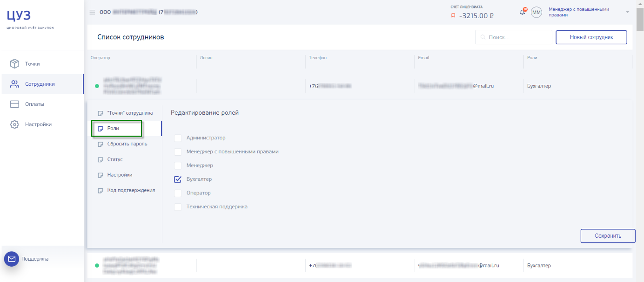Tick the Менеджер role checkbox
644x282 pixels.
click(178, 165)
